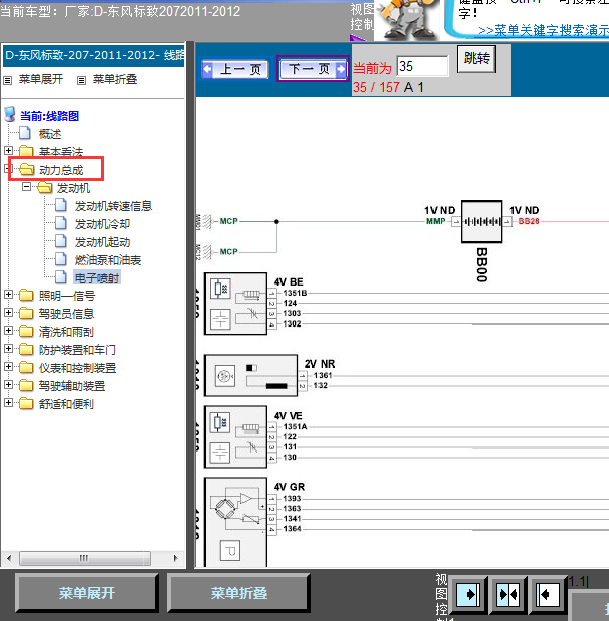Click the 驾驶辅助装置 folder icon
The image size is (609, 621).
pyautogui.click(x=26, y=385)
